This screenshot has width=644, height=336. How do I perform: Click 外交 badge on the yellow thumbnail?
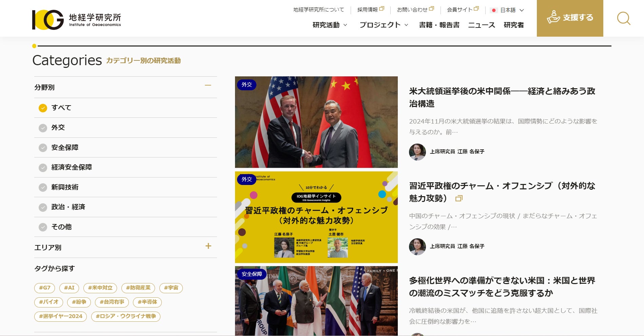point(247,180)
